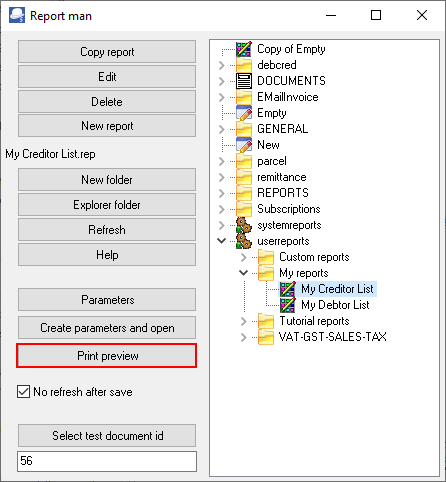Collapse the My reports folder
Image resolution: width=446 pixels, height=482 pixels.
click(244, 273)
